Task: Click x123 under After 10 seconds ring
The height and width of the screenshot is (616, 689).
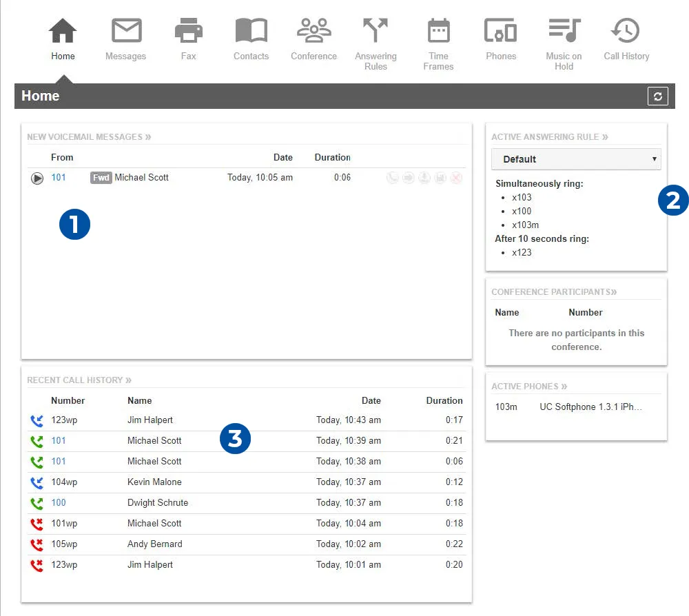Action: click(x=522, y=253)
